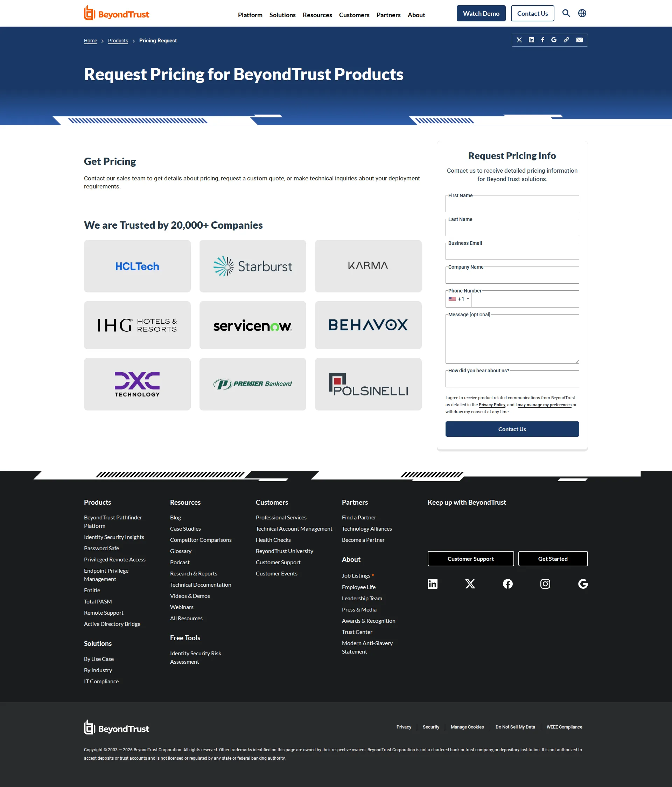
Task: Open the Solutions navigation menu
Action: point(282,15)
